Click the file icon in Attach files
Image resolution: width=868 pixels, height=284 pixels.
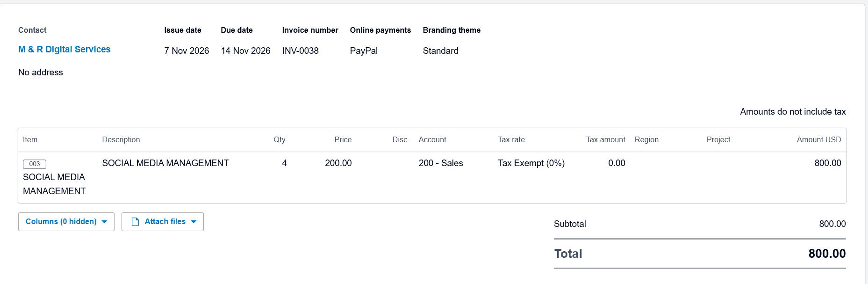[x=135, y=222]
